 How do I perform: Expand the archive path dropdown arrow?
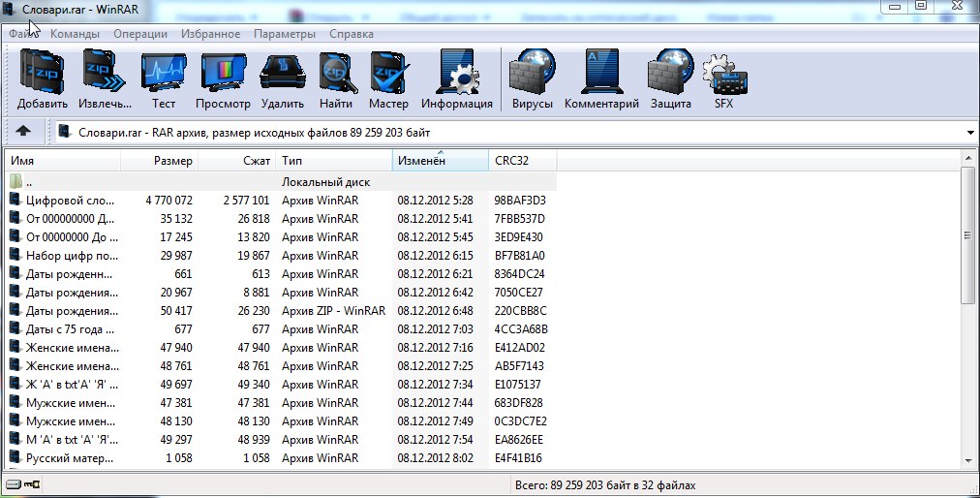(x=970, y=132)
